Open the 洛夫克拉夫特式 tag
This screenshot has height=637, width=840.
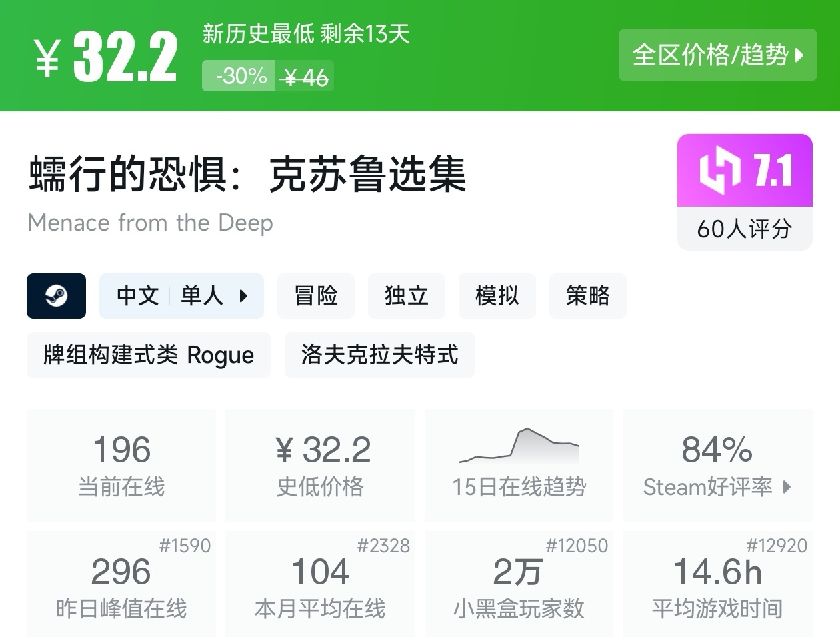click(379, 354)
